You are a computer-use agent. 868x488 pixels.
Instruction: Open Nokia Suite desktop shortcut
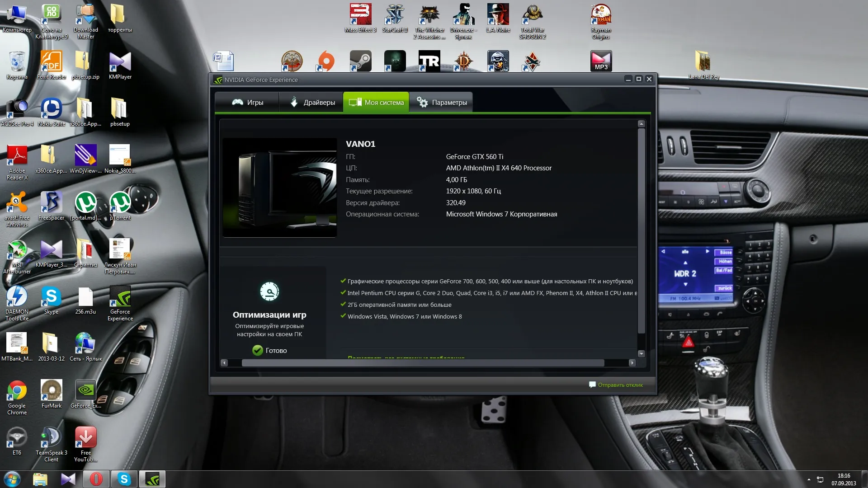pyautogui.click(x=51, y=113)
